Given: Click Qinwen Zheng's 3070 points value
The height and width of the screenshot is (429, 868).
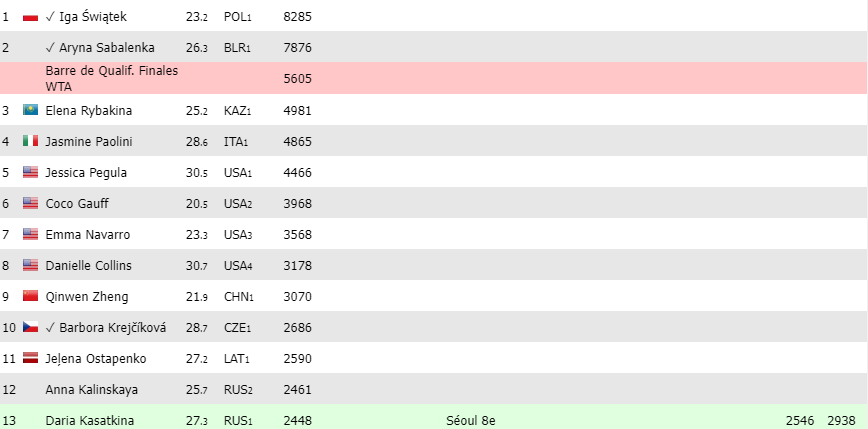Looking at the screenshot, I should (298, 297).
